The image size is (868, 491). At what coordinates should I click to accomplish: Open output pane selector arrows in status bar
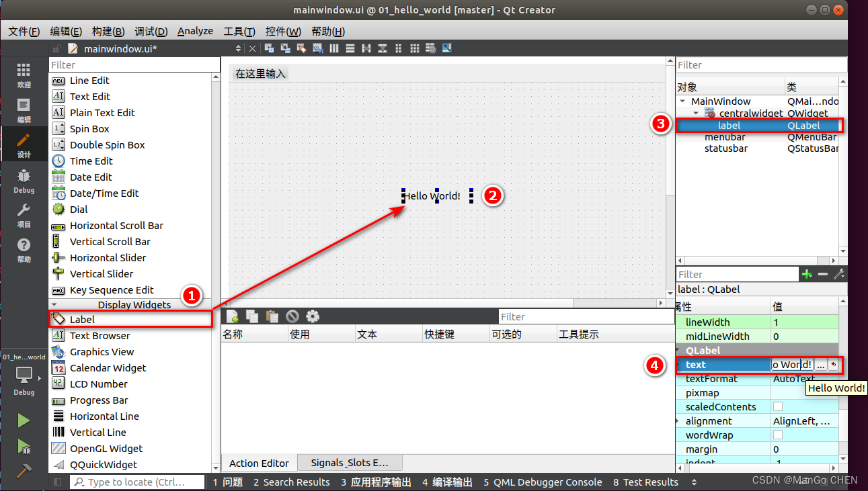coord(695,482)
